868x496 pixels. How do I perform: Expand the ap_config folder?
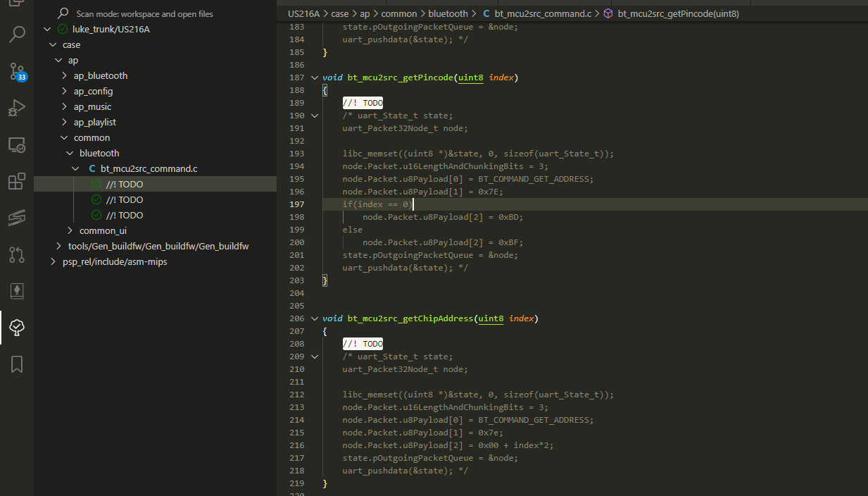[64, 91]
